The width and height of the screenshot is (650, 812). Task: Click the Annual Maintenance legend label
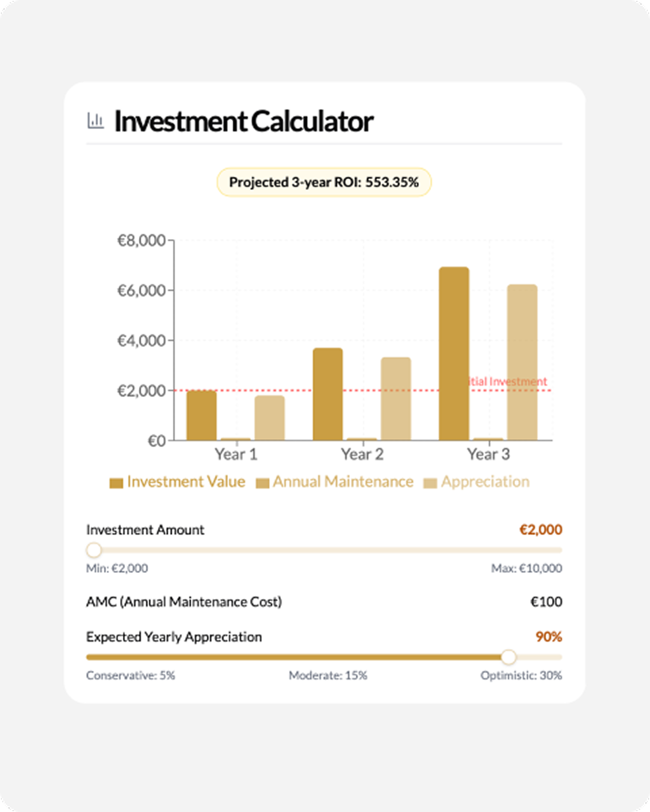click(343, 482)
